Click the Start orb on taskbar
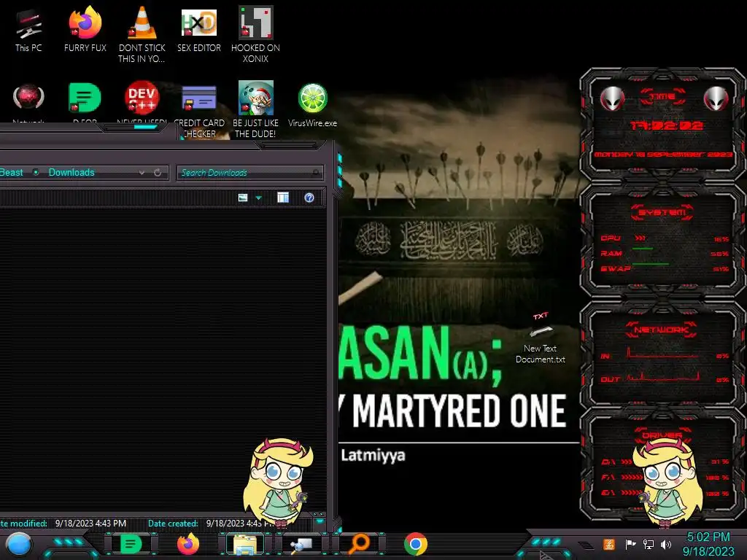This screenshot has height=560, width=747. pyautogui.click(x=18, y=544)
